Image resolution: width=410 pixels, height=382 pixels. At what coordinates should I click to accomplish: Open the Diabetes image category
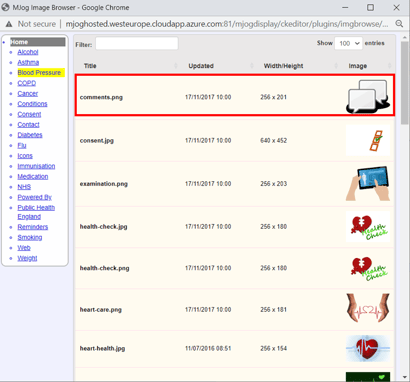click(x=30, y=135)
